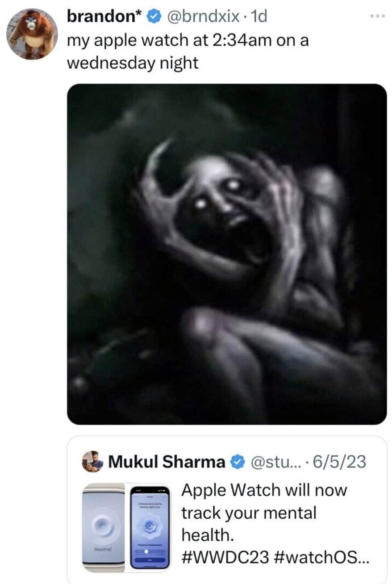Open the #WWDC23 hashtag
The width and height of the screenshot is (392, 584).
[225, 557]
